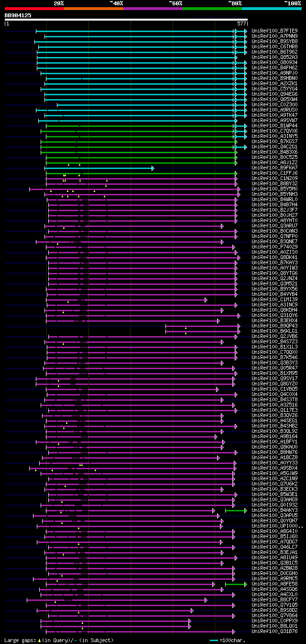Select the UniRef100_B5IJ60 label

pyautogui.click(x=274, y=536)
